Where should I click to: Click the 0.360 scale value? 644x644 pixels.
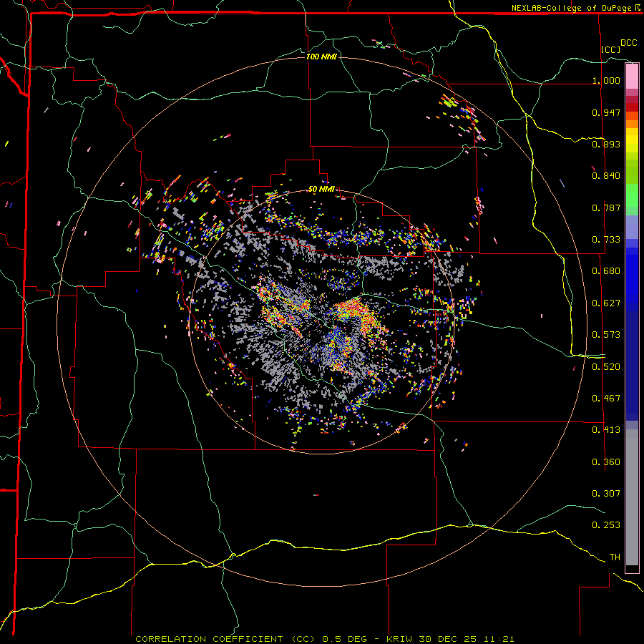[x=606, y=462]
